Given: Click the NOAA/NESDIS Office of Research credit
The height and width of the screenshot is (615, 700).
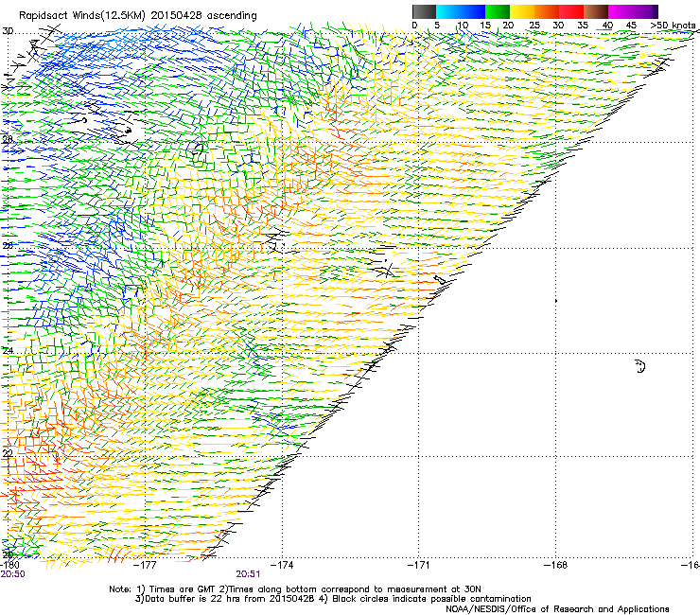Looking at the screenshot, I should click(557, 609).
